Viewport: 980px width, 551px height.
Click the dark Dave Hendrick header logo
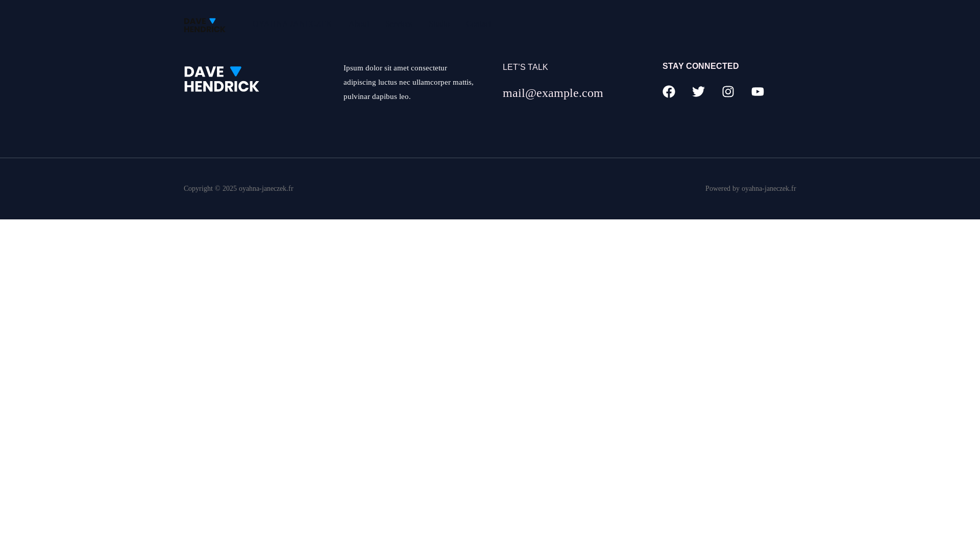204,25
